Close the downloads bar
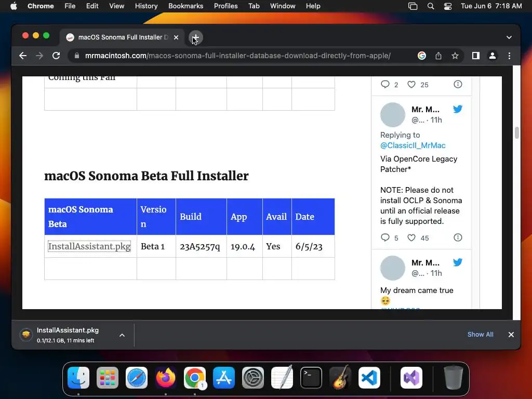 pos(511,335)
